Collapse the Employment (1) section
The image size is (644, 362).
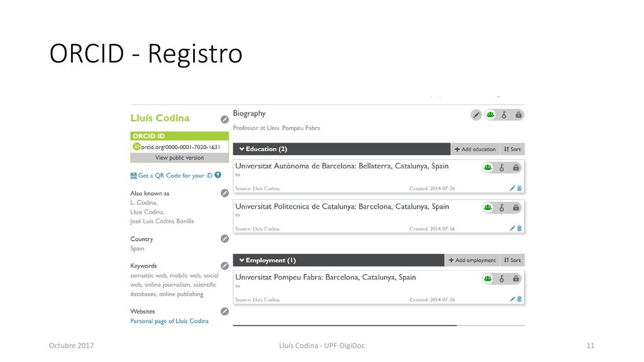click(242, 260)
